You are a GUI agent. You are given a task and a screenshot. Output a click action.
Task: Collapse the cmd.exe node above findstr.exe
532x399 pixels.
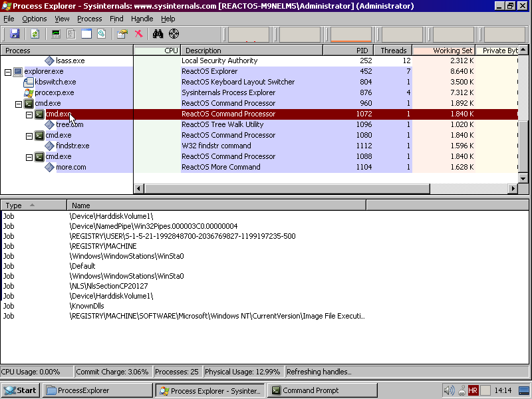coord(29,136)
